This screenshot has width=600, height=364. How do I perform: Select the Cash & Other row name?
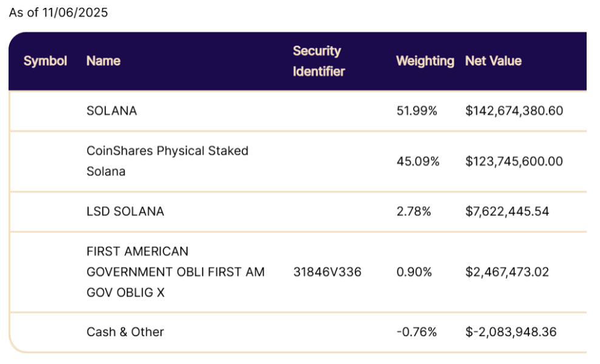[125, 332]
